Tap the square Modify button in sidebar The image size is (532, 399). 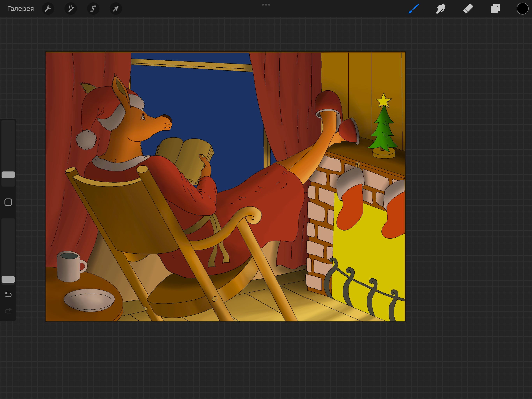point(8,202)
